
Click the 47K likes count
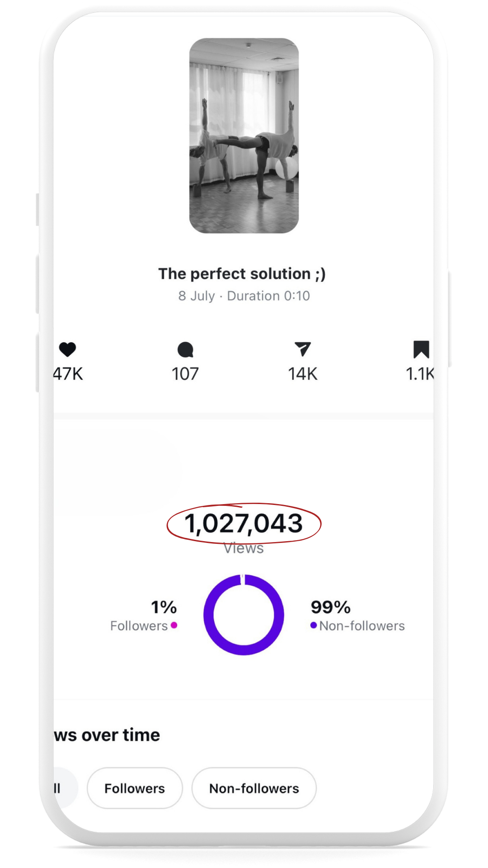point(68,374)
